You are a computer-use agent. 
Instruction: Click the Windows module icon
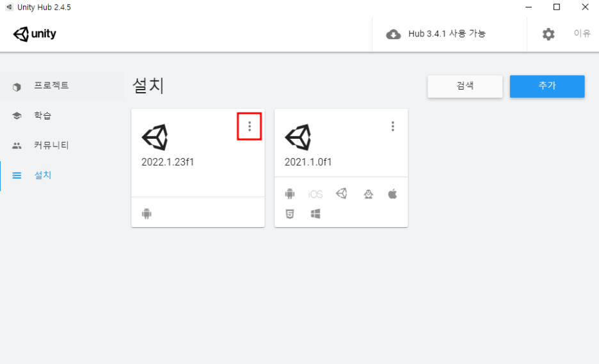point(315,214)
